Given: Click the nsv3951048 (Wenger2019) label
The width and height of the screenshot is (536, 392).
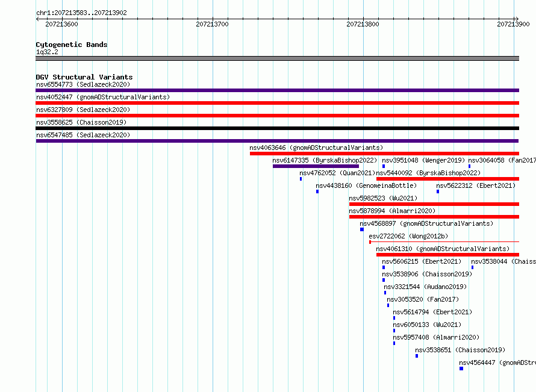Looking at the screenshot, I should 423,160.
